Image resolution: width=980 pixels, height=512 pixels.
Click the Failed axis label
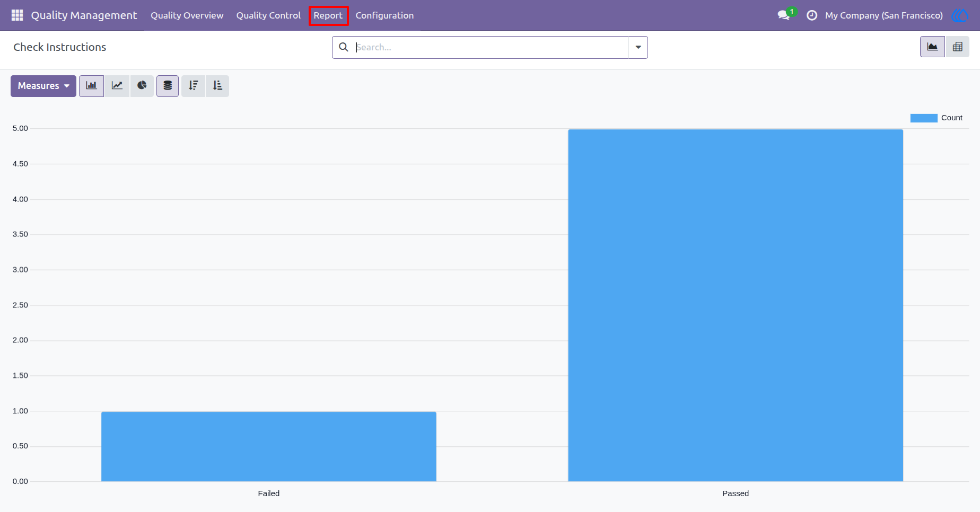coord(269,493)
